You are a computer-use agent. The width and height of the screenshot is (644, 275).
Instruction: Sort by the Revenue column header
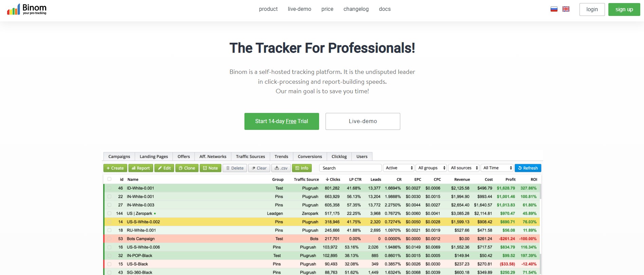coord(462,179)
